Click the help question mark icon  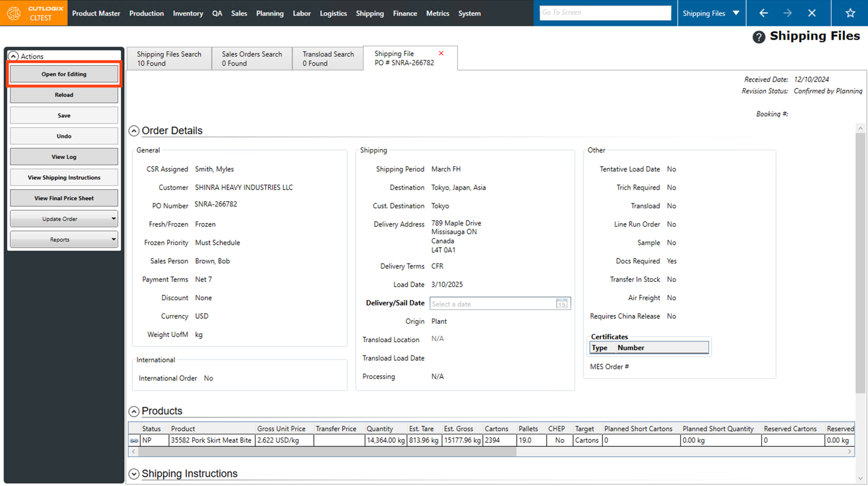(x=759, y=37)
